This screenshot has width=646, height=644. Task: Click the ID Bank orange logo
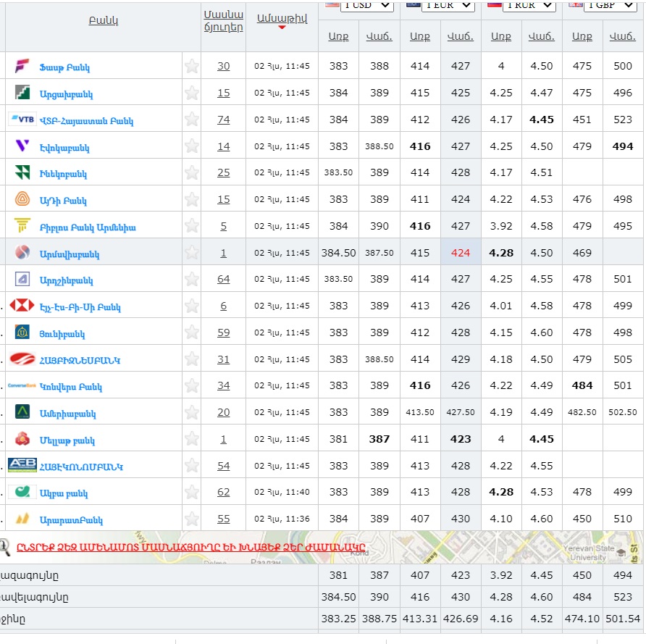pyautogui.click(x=22, y=199)
